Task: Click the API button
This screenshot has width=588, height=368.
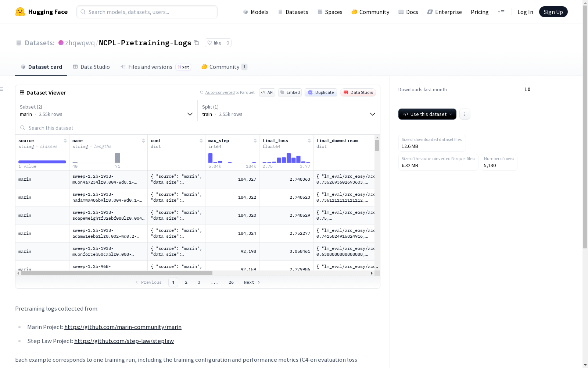Action: pos(267,92)
